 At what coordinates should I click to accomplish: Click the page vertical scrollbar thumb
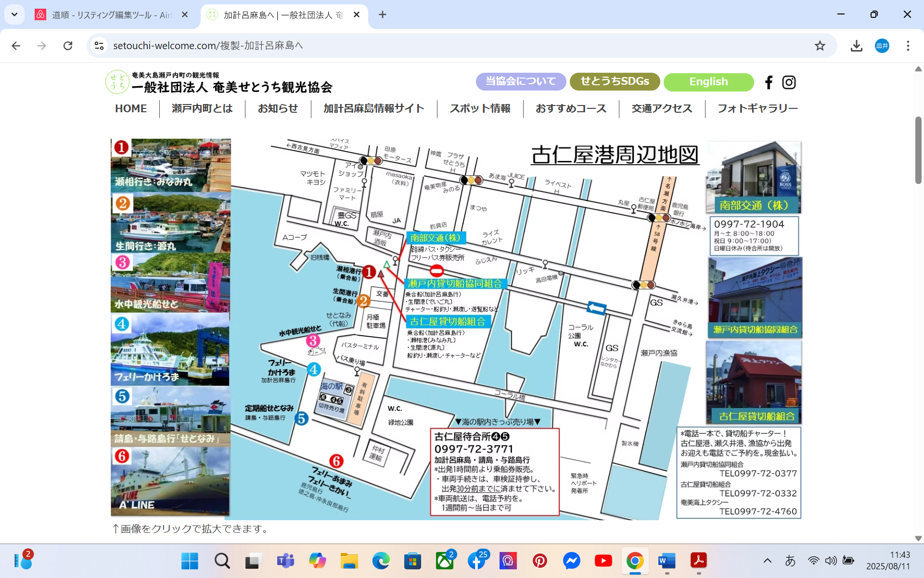click(918, 149)
